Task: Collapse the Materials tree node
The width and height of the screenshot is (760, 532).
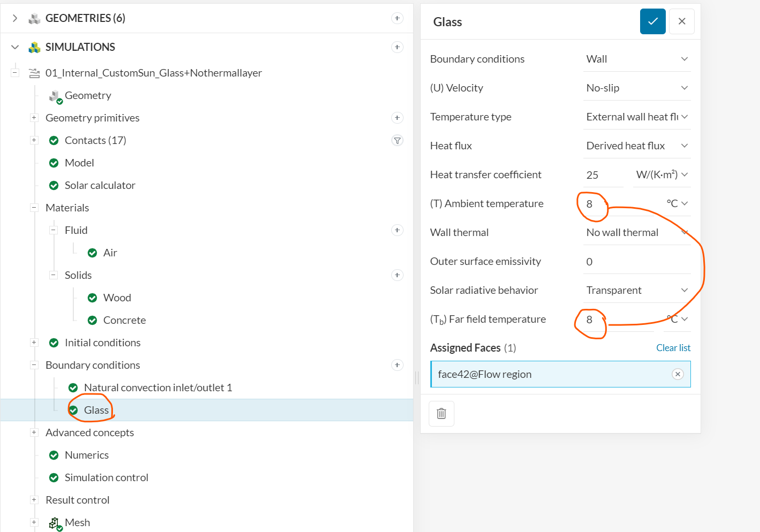Action: [34, 208]
